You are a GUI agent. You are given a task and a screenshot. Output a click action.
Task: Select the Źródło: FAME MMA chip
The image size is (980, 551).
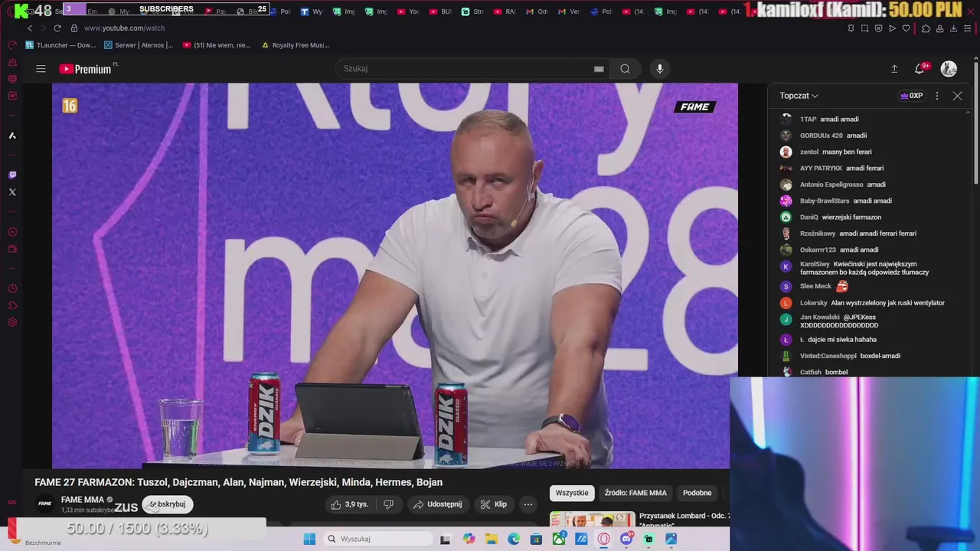click(x=635, y=493)
